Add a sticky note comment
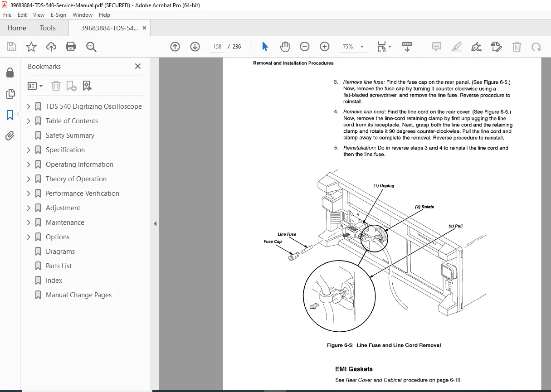This screenshot has height=392, width=551. pos(437,47)
